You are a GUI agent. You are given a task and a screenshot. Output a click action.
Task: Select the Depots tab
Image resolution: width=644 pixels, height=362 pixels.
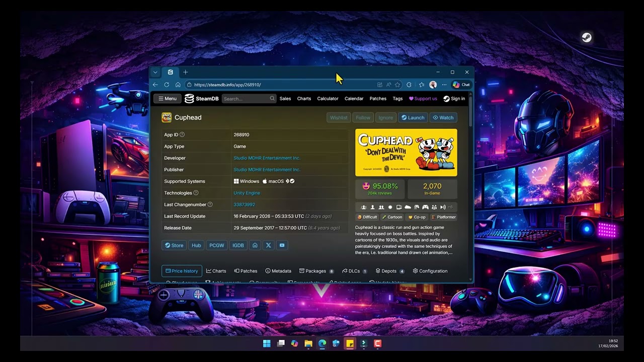click(x=390, y=271)
